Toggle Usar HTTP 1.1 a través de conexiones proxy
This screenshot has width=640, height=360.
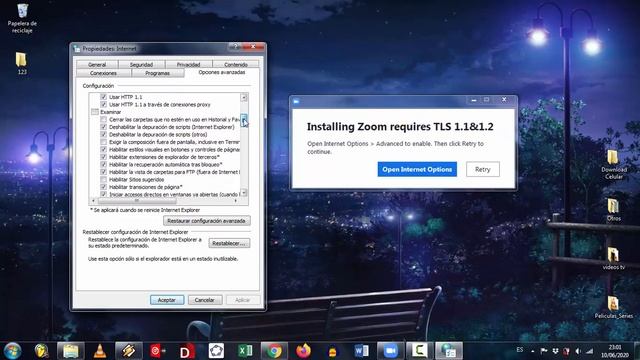[x=104, y=104]
